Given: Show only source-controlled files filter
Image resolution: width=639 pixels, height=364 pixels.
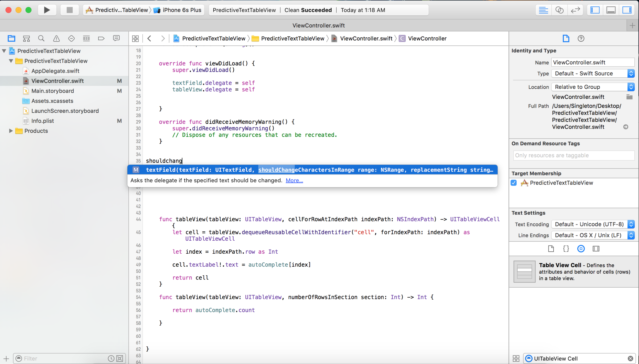Looking at the screenshot, I should coord(120,358).
